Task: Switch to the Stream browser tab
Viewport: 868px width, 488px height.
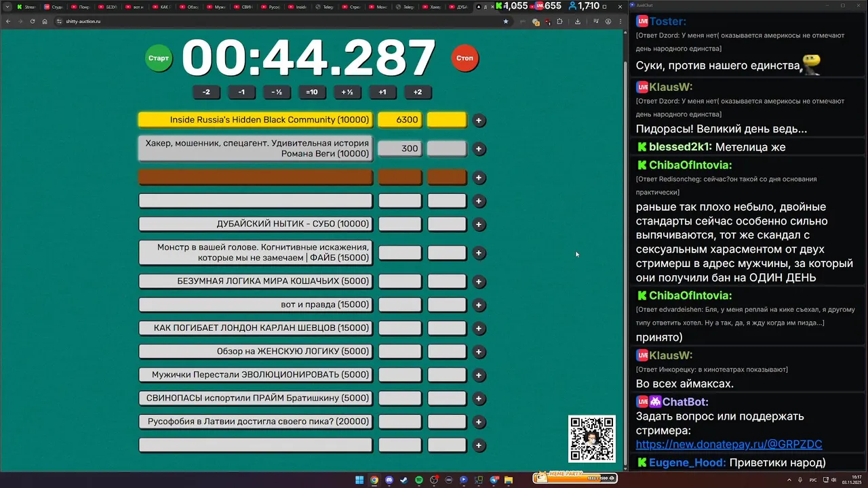Action: [x=28, y=7]
